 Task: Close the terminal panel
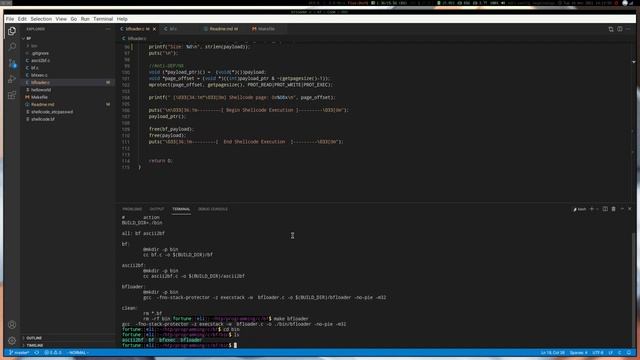point(630,209)
